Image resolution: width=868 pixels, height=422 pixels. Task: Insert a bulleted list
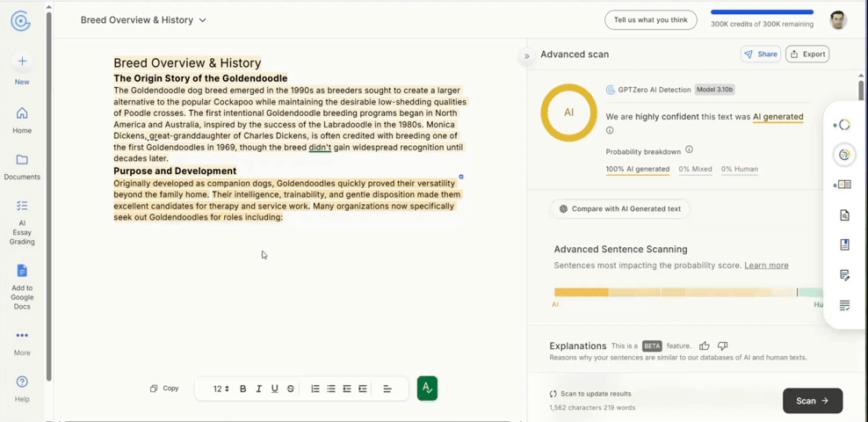331,389
